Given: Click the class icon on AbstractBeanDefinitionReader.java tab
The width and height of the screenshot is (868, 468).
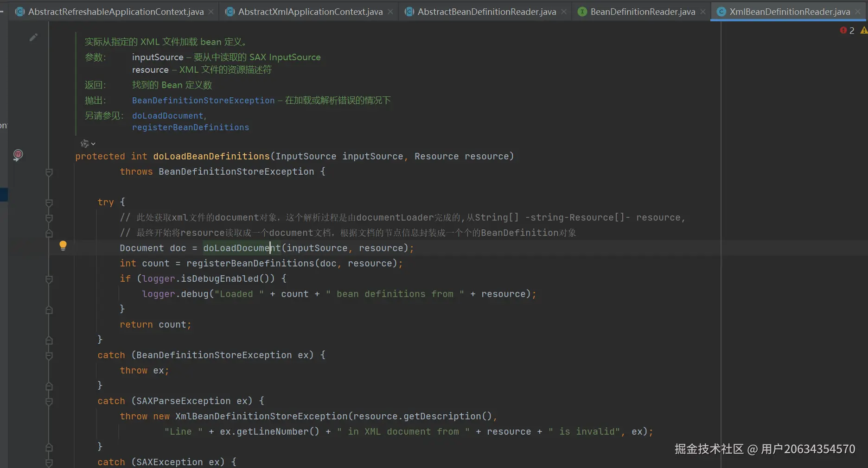Looking at the screenshot, I should 409,12.
